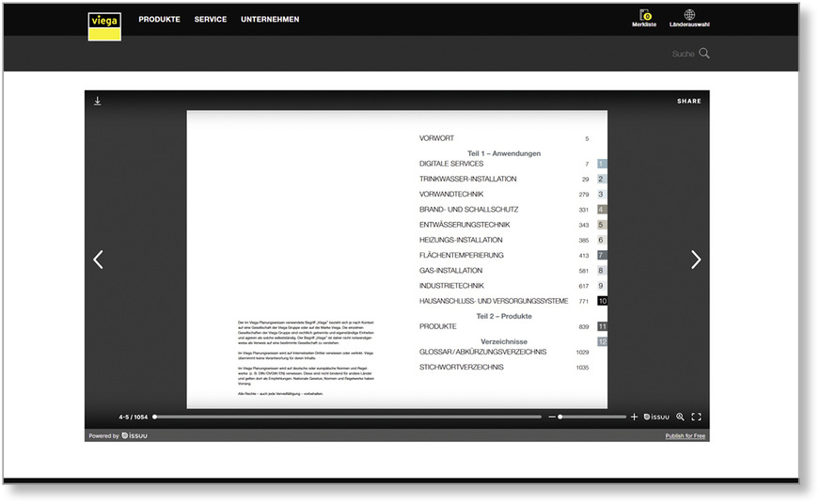Go to the previous page arrow
820x504 pixels.
[99, 260]
